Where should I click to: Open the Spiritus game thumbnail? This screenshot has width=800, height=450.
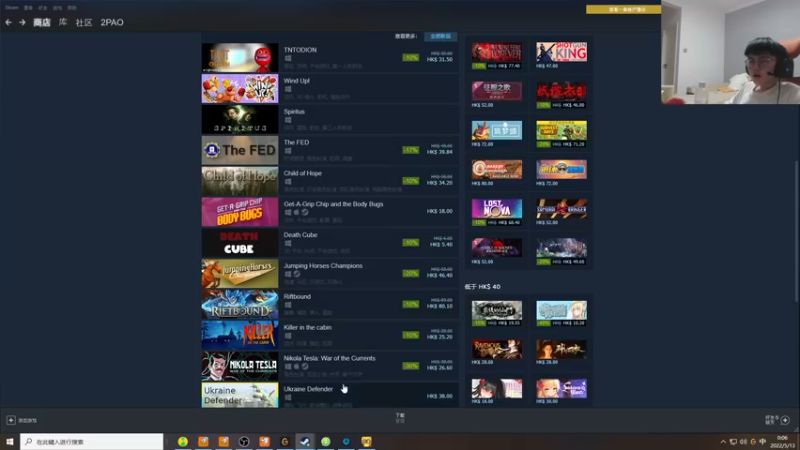(240, 119)
